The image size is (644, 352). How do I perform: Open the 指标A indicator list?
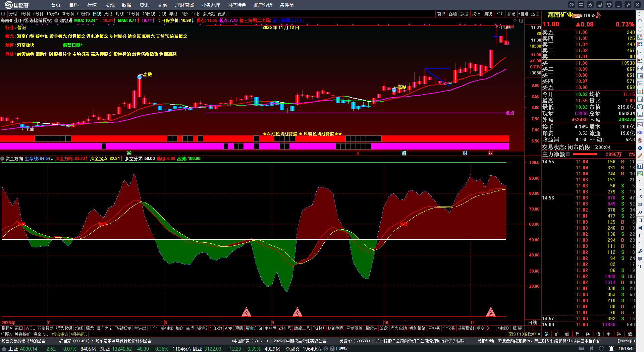click(7, 328)
